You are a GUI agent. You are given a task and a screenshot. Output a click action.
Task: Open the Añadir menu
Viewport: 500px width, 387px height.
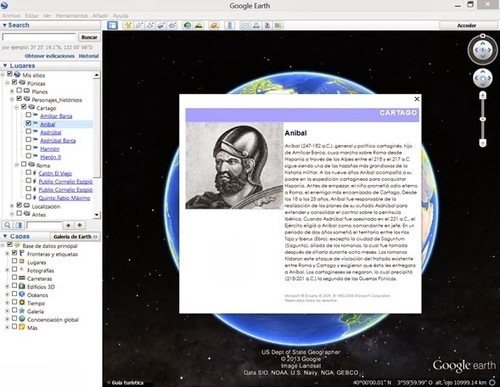(x=100, y=16)
